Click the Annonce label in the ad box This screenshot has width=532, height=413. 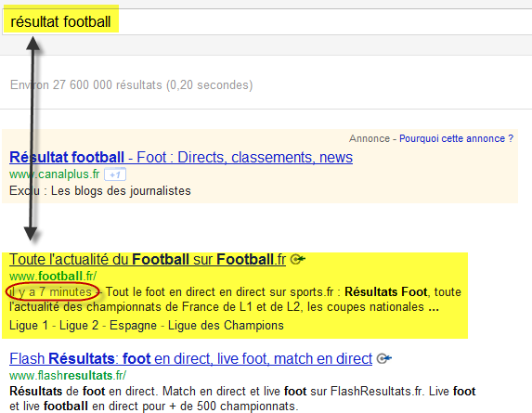click(x=370, y=138)
